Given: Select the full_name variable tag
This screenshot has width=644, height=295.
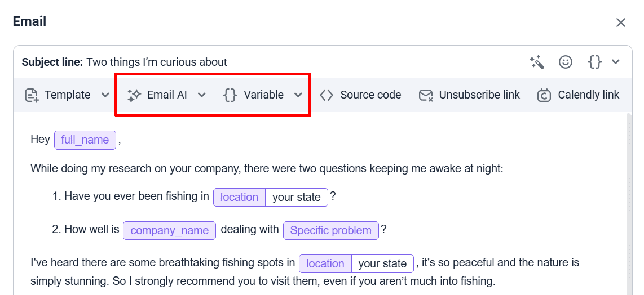Looking at the screenshot, I should (x=85, y=140).
